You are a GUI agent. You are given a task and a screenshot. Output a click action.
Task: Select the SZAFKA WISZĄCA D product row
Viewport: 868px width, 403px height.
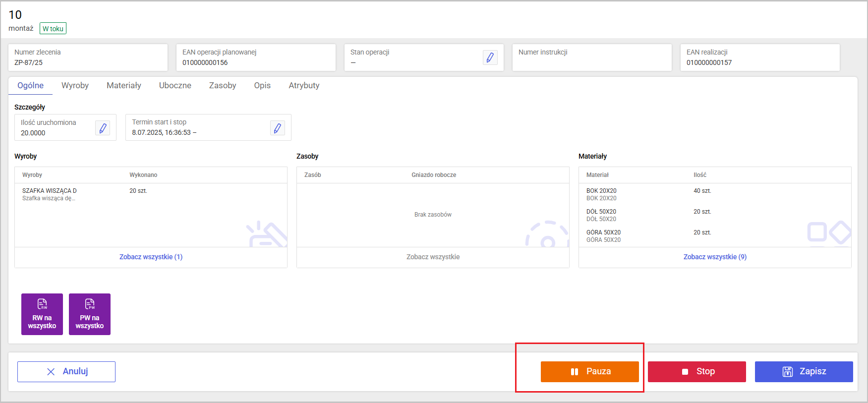coord(50,194)
